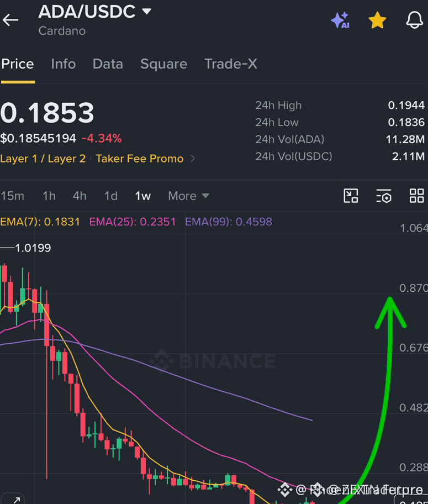Screen dimensions: 428x504
Task: Click the chevron beside Taker Fee Promo
Action: (x=193, y=159)
